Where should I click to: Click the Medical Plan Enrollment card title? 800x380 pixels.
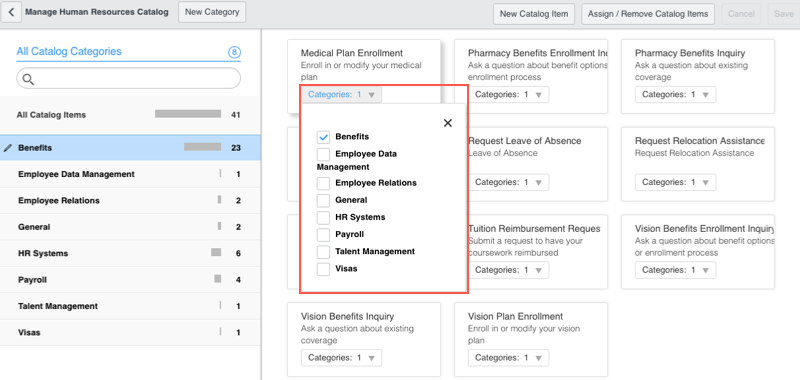coord(352,53)
